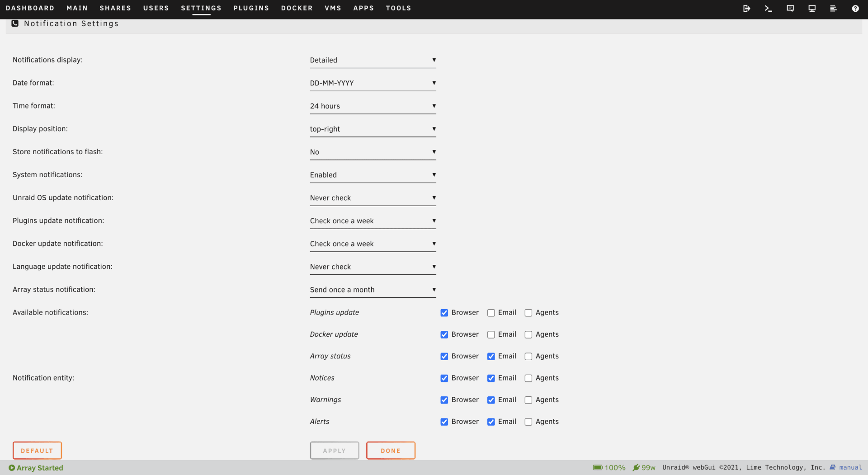The height and width of the screenshot is (475, 868).
Task: Check Agents for Plugins update
Action: [528, 313]
